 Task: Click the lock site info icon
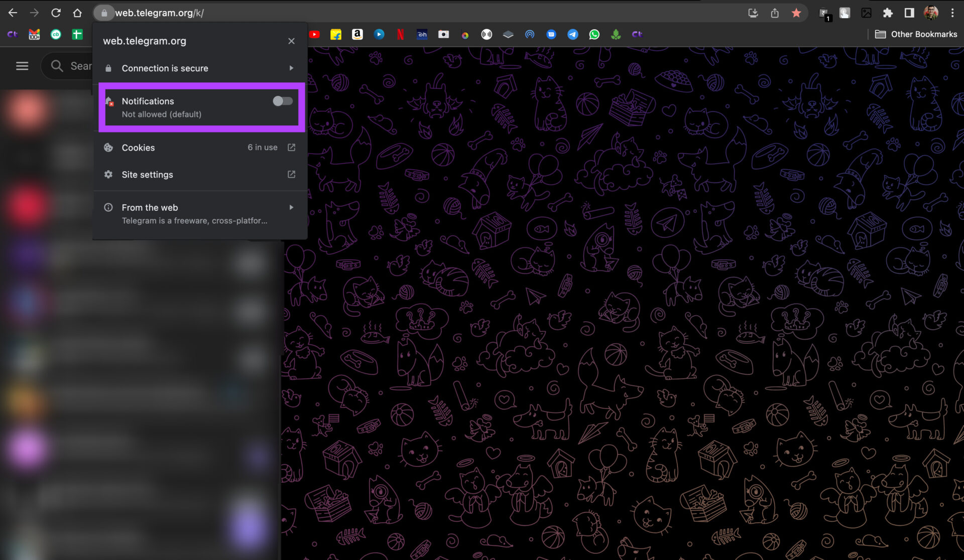104,13
